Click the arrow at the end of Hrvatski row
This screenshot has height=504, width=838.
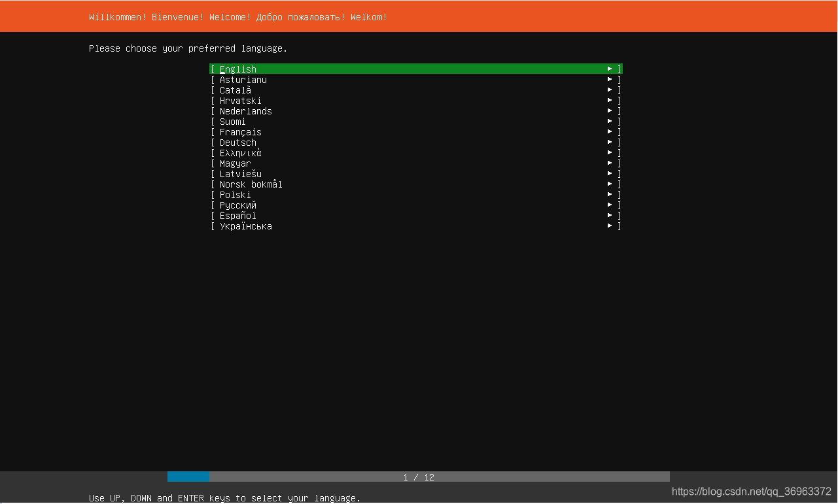click(x=610, y=100)
